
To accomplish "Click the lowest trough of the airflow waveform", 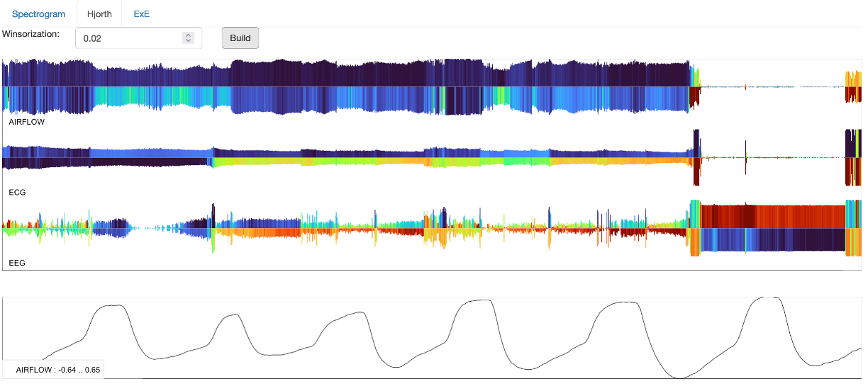I will (x=681, y=377).
